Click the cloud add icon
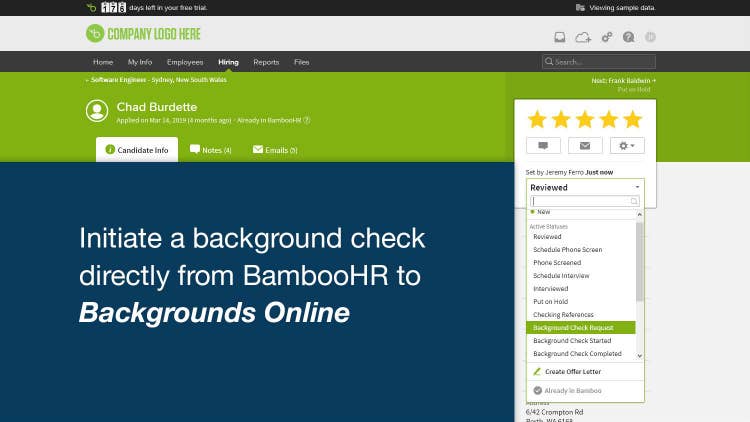The height and width of the screenshot is (422, 750). pyautogui.click(x=583, y=37)
